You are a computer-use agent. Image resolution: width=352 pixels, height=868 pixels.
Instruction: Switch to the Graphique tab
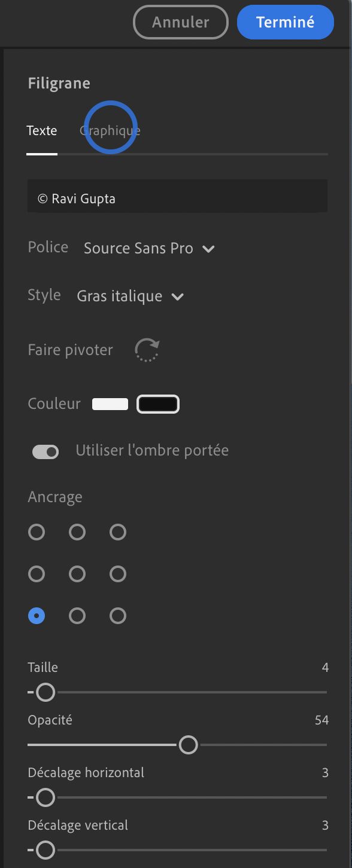click(x=110, y=130)
